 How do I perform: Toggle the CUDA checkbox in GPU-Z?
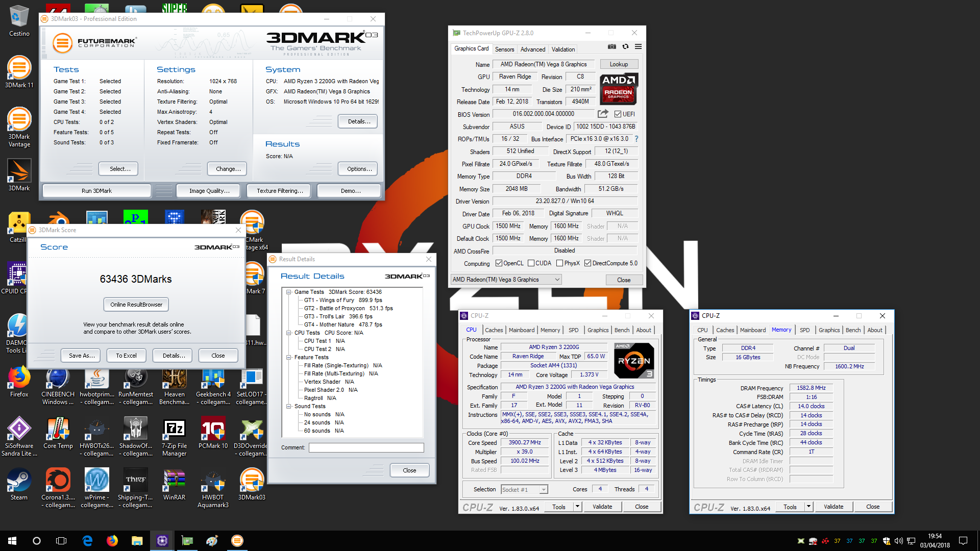pos(531,263)
